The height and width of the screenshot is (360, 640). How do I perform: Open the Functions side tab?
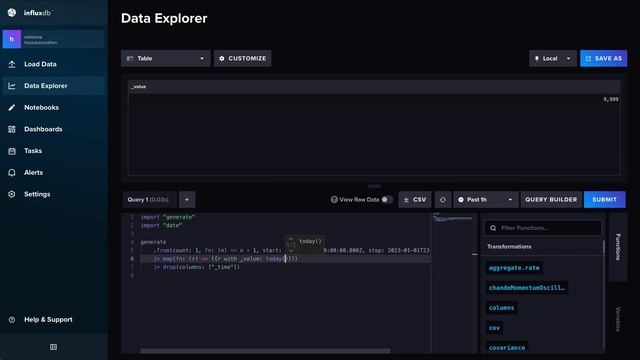pyautogui.click(x=618, y=247)
